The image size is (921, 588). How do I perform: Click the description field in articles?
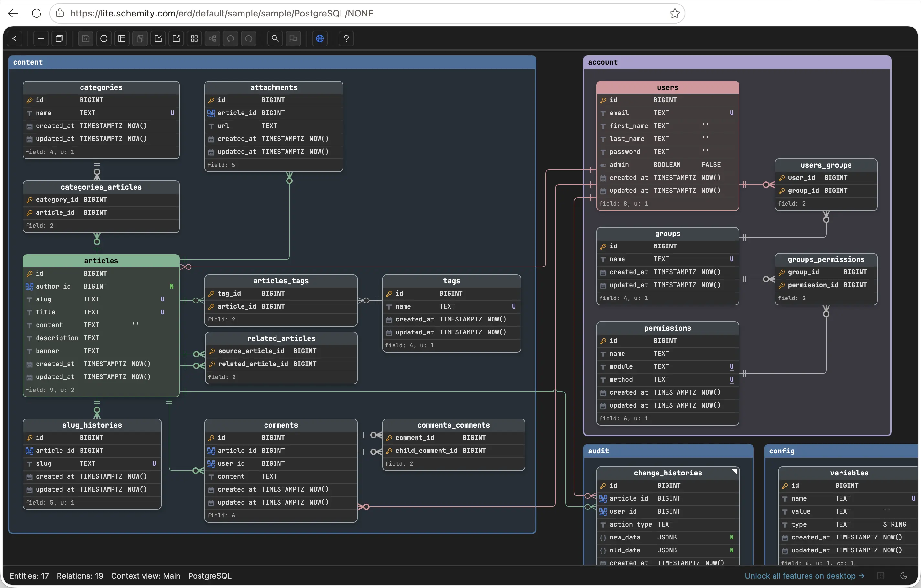tap(101, 338)
